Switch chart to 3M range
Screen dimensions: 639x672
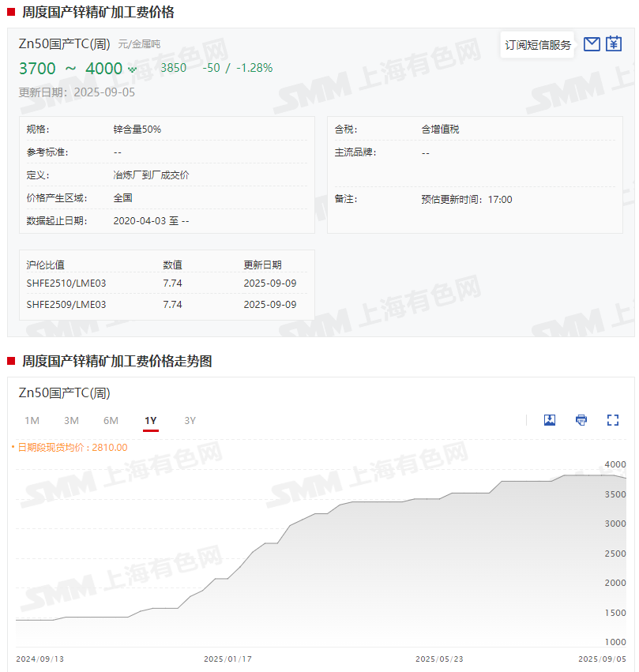pos(71,421)
